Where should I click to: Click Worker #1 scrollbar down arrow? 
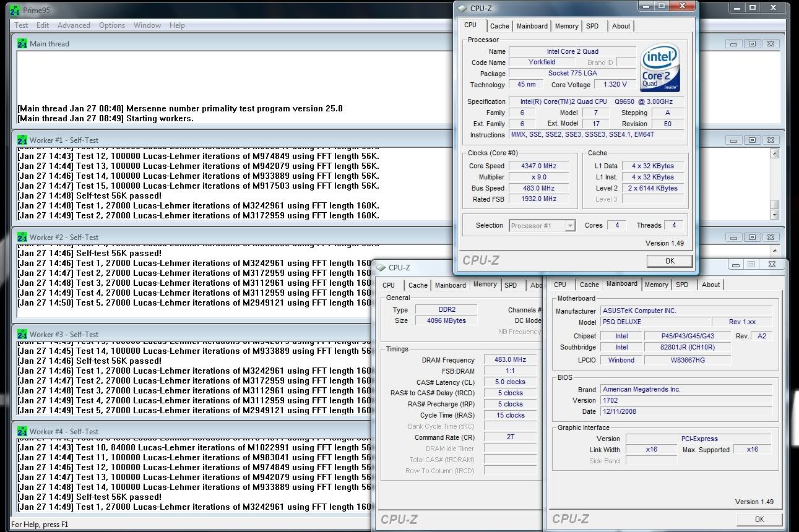[x=774, y=215]
